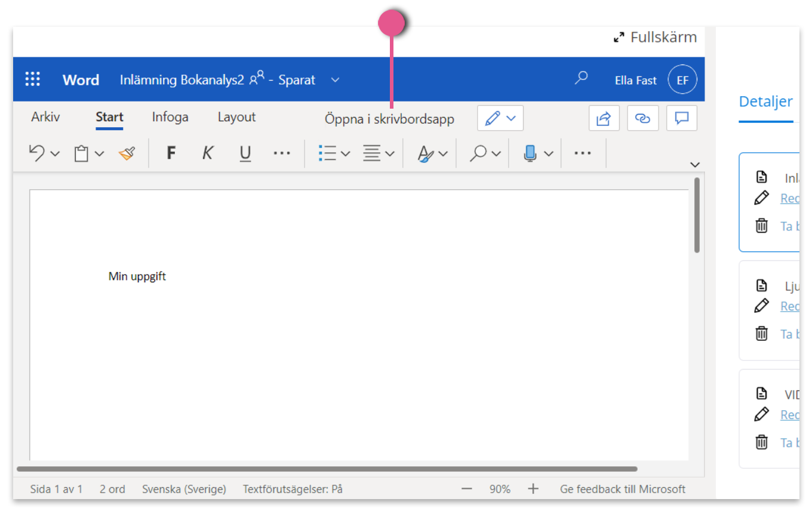812x517 pixels.
Task: Expand the styles dropdown arrow
Action: point(442,154)
